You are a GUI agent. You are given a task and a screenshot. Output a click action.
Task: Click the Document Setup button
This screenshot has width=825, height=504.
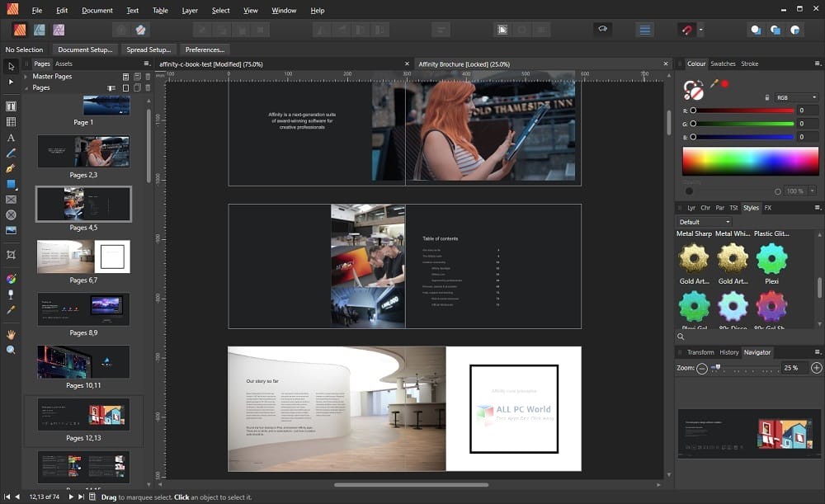pos(85,49)
